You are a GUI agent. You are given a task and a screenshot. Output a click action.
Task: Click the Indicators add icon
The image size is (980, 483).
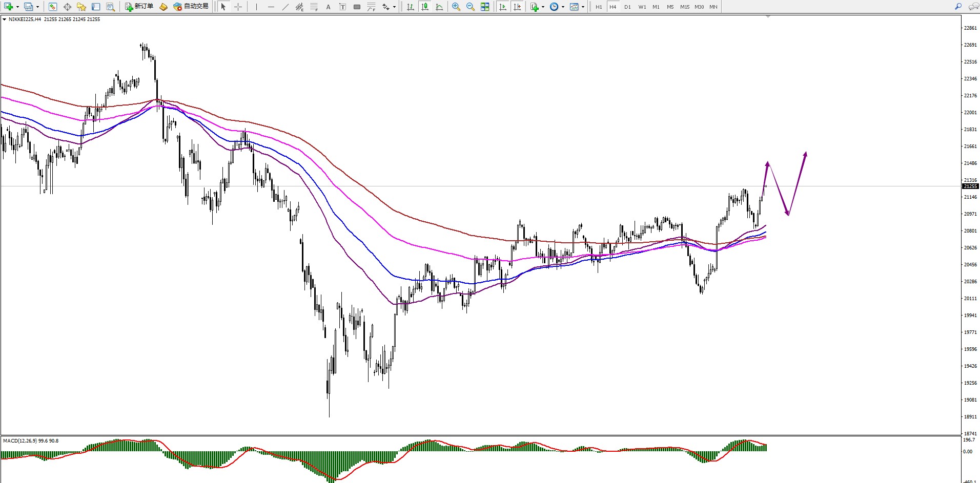coord(534,7)
